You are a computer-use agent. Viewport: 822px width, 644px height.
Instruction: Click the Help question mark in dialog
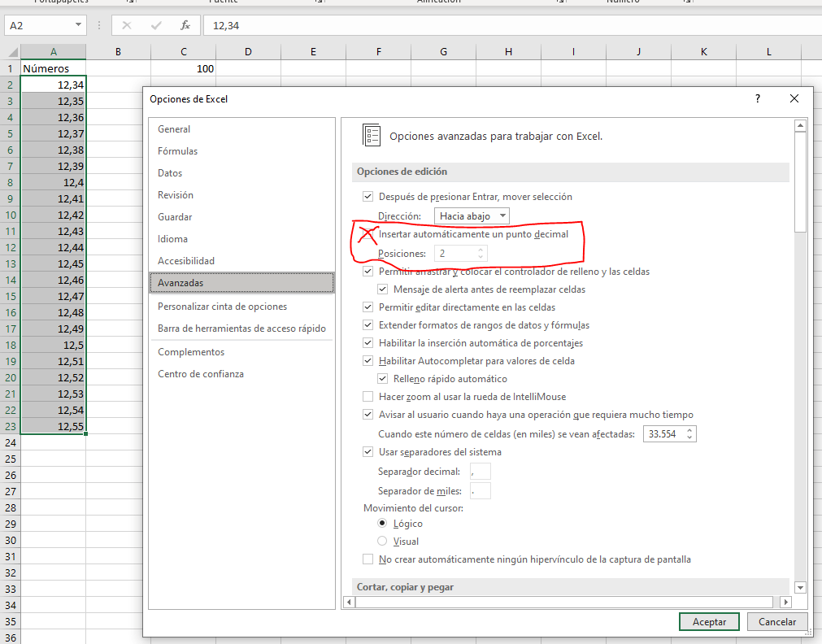tap(758, 98)
